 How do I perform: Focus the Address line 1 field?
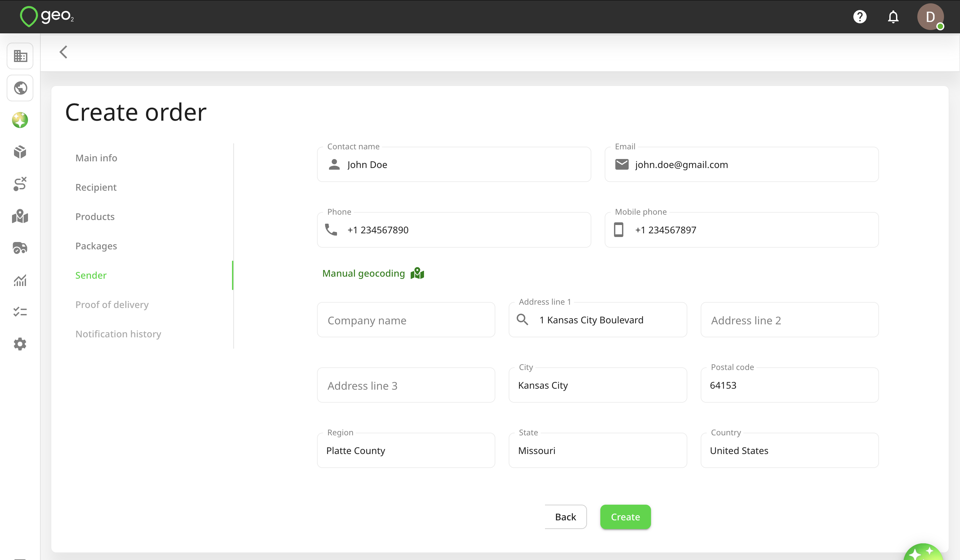pos(598,320)
